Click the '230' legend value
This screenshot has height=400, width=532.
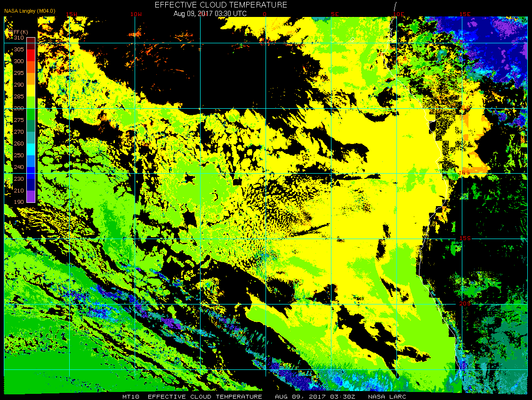[x=19, y=179]
